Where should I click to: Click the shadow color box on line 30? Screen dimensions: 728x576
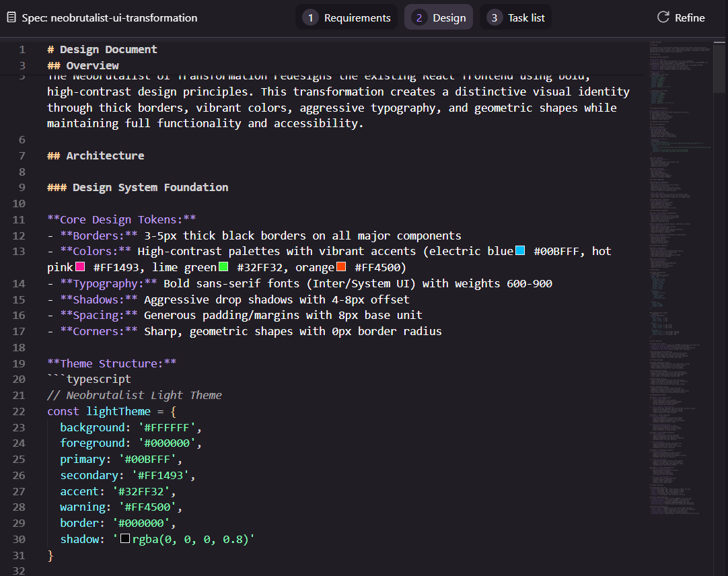pos(124,538)
